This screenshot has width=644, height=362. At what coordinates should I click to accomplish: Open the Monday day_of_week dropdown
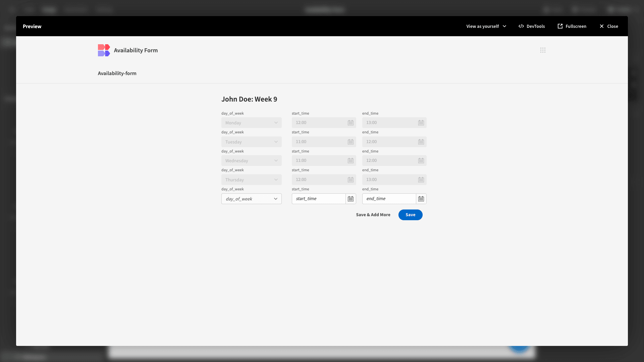[252, 123]
